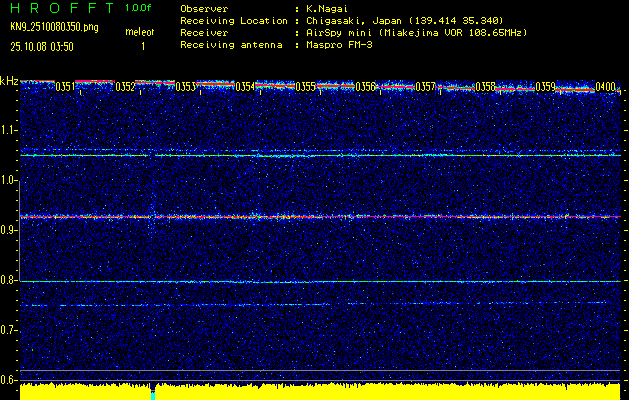
Task: Click the 1.1 frequency axis label
Action: 9,130
